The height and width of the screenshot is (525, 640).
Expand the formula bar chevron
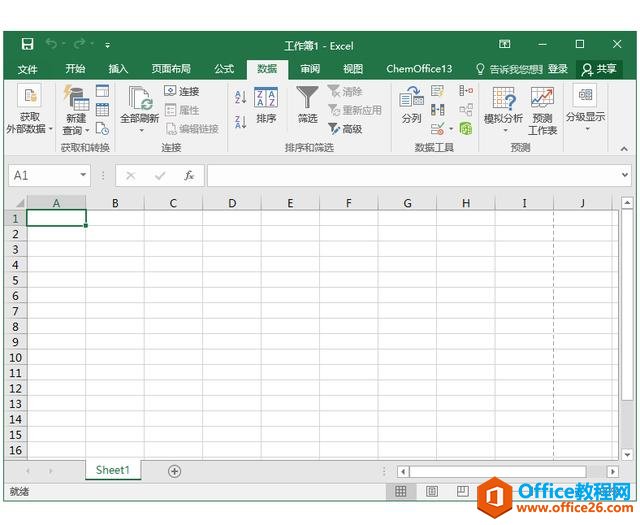pos(625,175)
